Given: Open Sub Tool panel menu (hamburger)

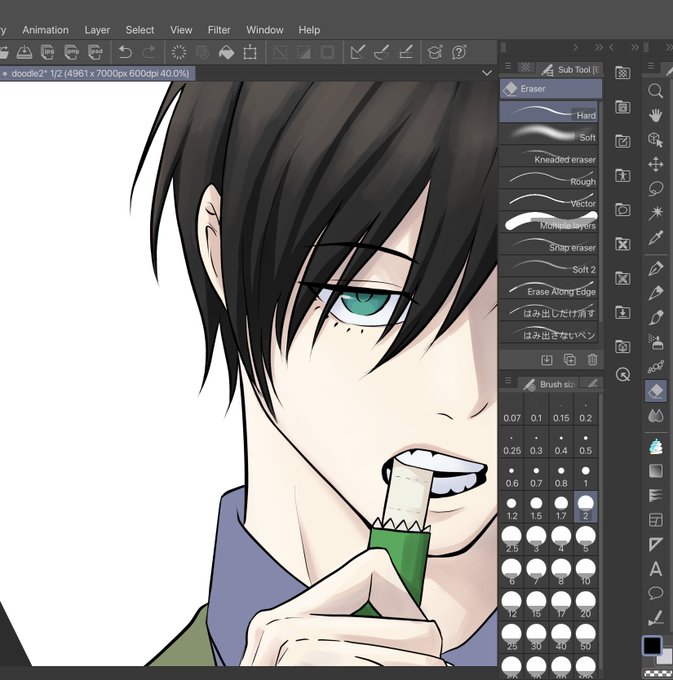Looking at the screenshot, I should (x=508, y=66).
